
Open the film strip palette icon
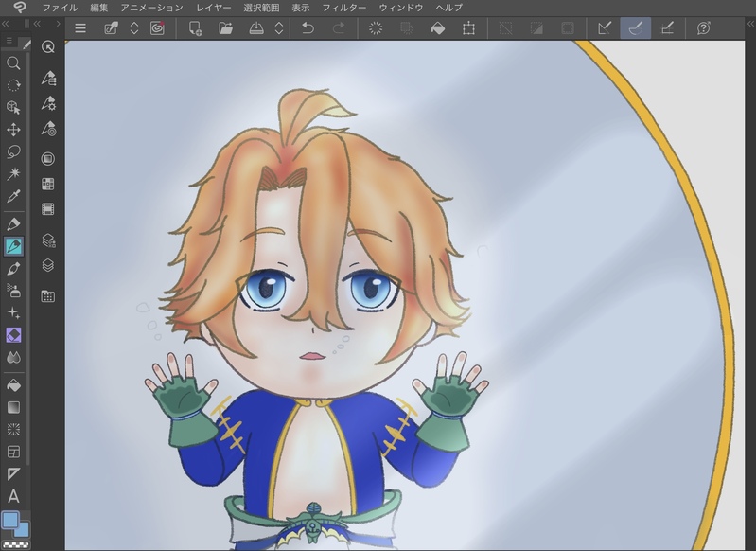coord(47,209)
